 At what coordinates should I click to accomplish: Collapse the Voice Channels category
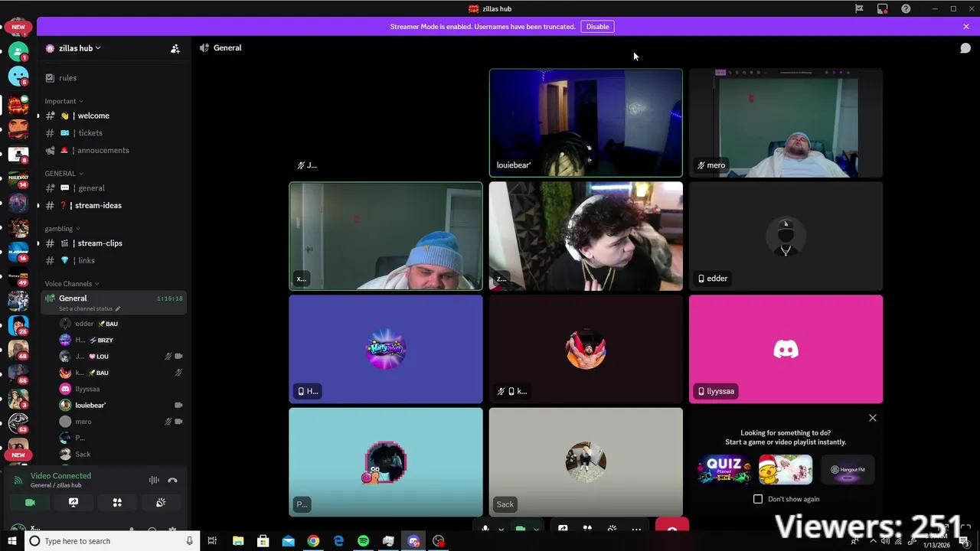pyautogui.click(x=72, y=284)
